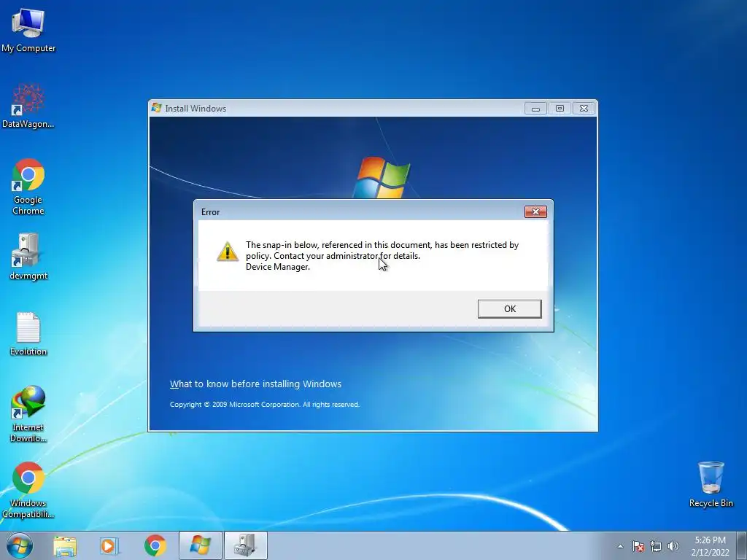Open the volume speaker tray icon
This screenshot has width=747, height=560.
[x=673, y=546]
